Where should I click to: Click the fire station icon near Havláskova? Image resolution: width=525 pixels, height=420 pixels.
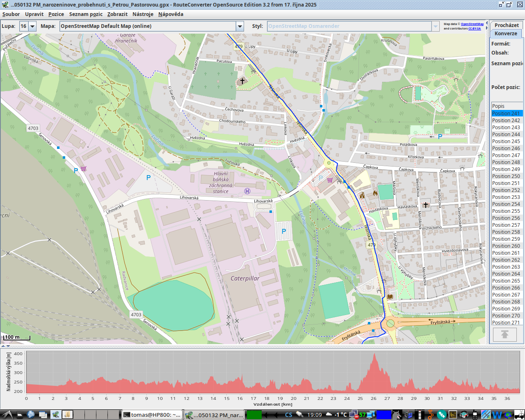tap(375, 193)
